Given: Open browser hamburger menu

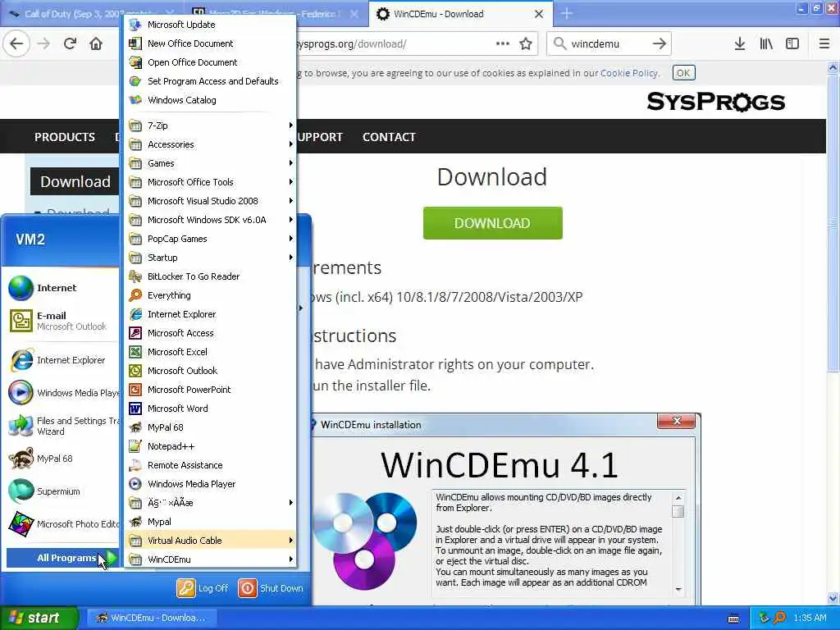Looking at the screenshot, I should [x=824, y=44].
